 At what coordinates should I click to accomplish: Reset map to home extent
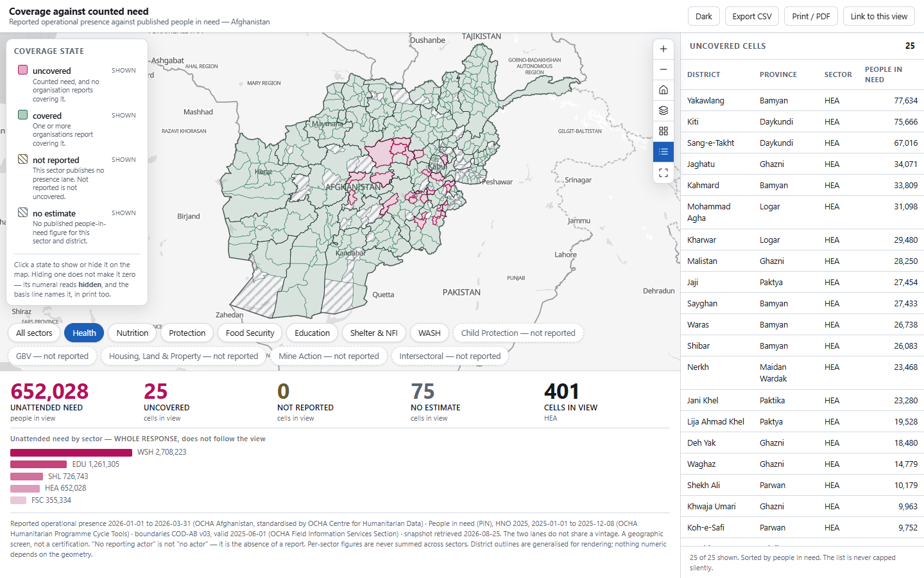pos(663,90)
